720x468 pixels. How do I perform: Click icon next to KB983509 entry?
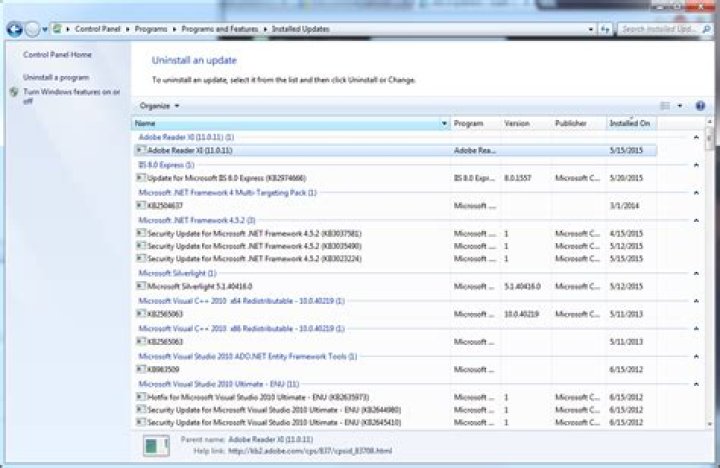[x=141, y=369]
